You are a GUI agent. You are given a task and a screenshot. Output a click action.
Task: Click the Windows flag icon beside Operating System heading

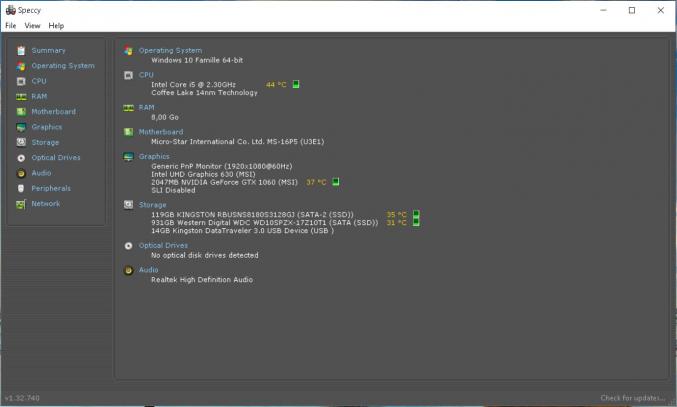click(x=128, y=51)
